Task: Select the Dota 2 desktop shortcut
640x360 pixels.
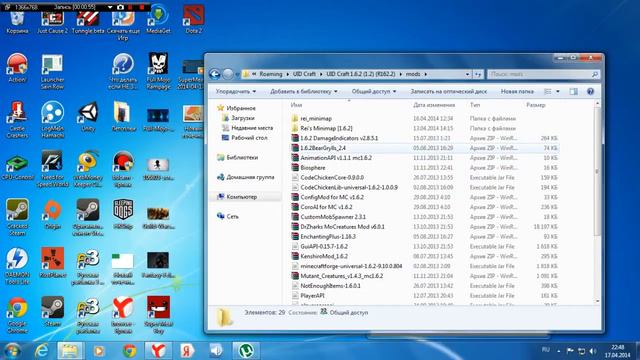Action: 193,20
